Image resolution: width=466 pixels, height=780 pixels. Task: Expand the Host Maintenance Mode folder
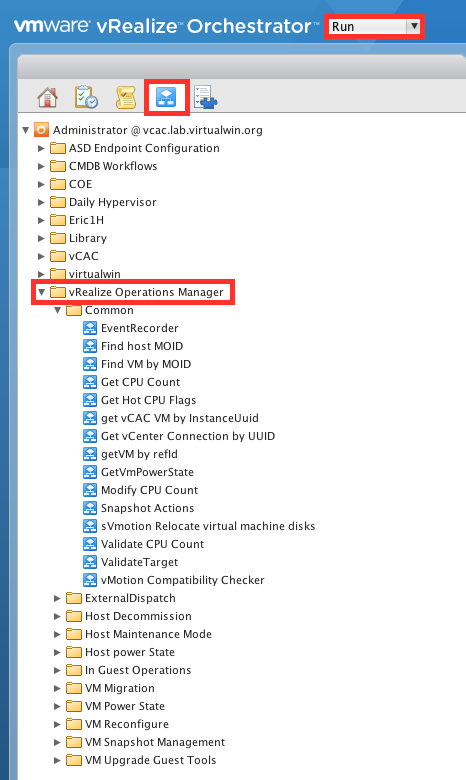(58, 634)
